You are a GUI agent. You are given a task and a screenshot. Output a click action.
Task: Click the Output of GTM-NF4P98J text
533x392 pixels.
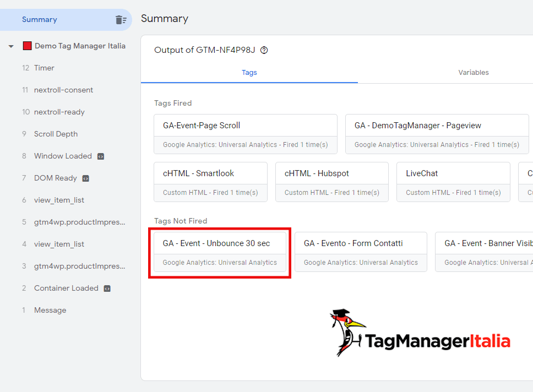[x=204, y=50]
